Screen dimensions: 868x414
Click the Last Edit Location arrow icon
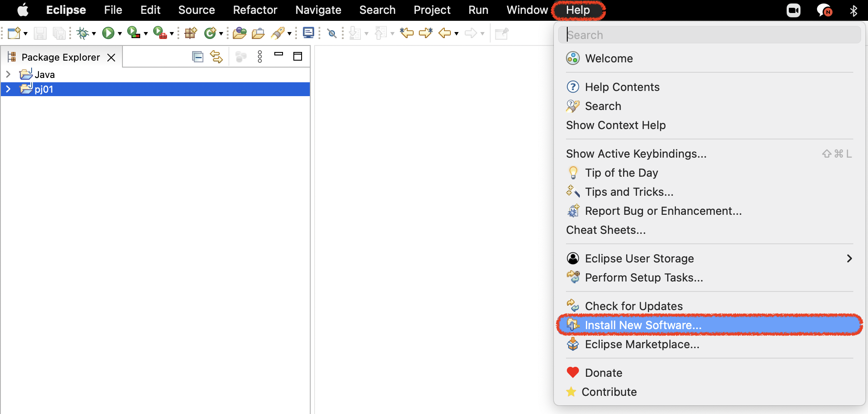point(407,33)
